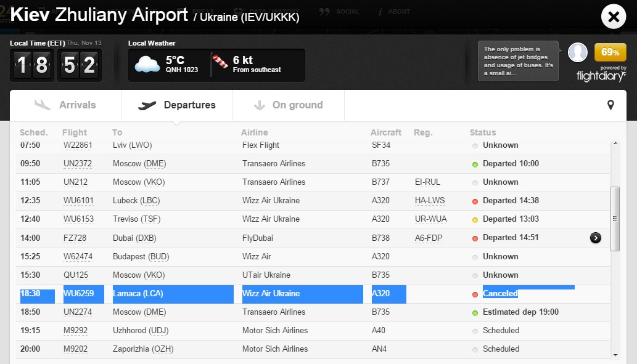The width and height of the screenshot is (637, 364).
Task: Click flight FZ728 number link
Action: [x=75, y=238]
